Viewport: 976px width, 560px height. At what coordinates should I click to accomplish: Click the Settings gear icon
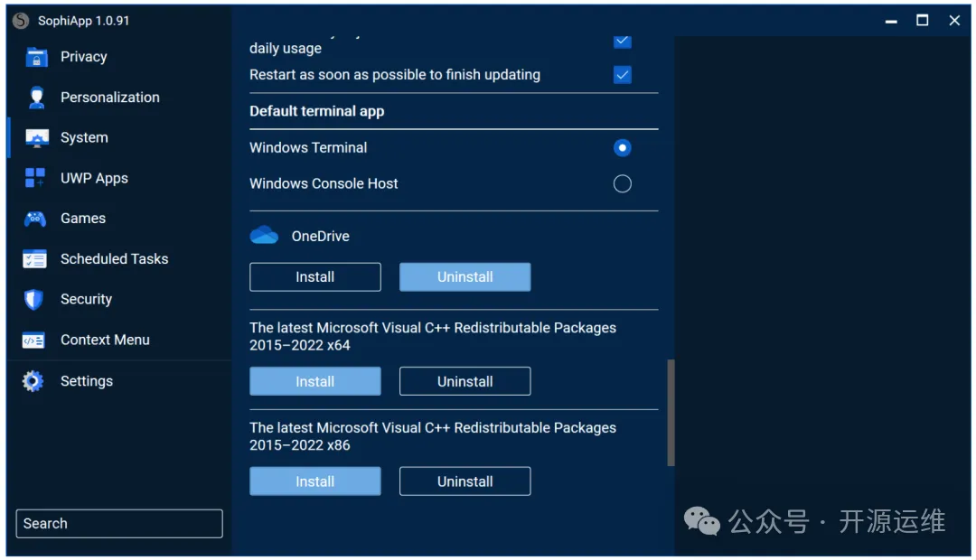pos(33,381)
